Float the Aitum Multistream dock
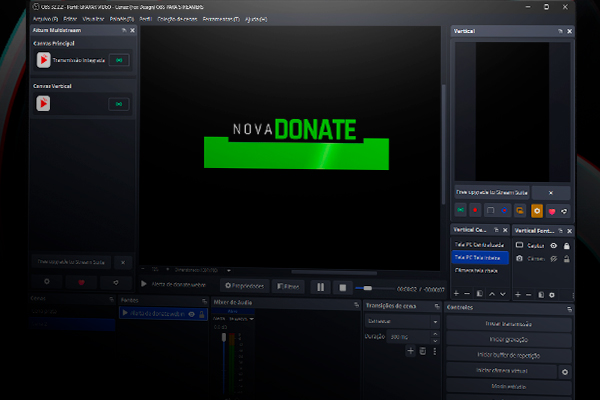The height and width of the screenshot is (400, 600). pos(124,30)
